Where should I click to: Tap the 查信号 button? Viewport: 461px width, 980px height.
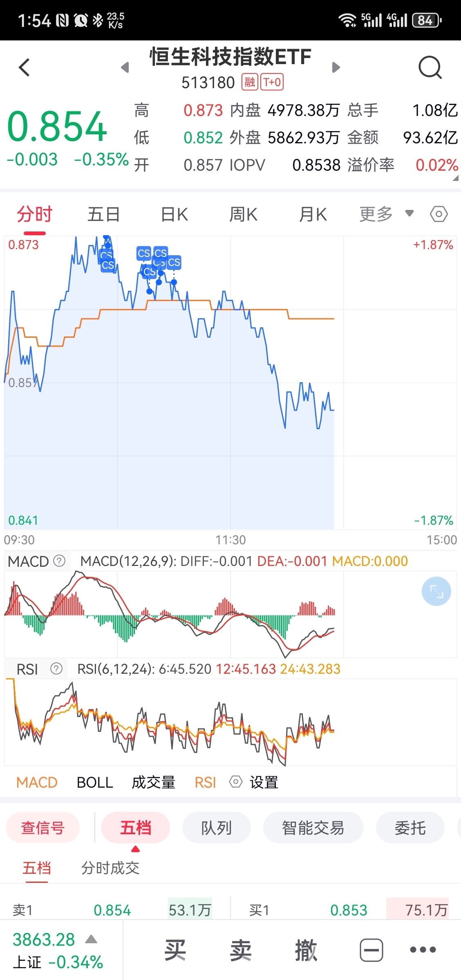(x=43, y=828)
